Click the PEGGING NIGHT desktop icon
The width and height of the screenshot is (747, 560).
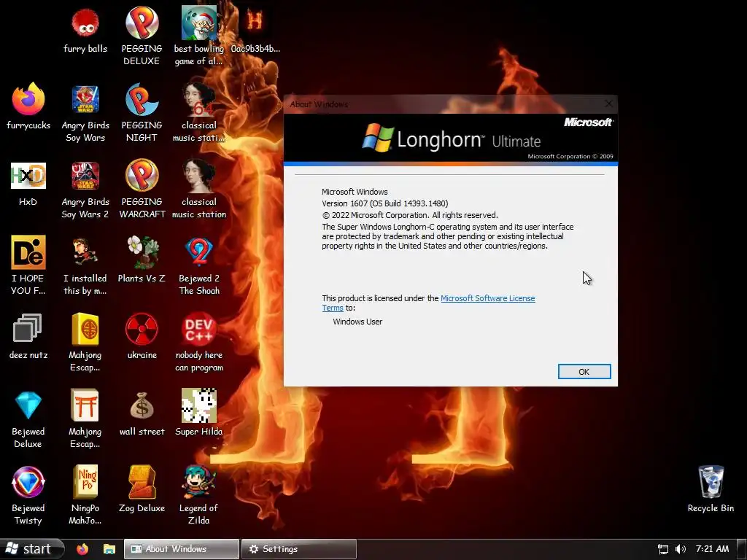point(142,113)
